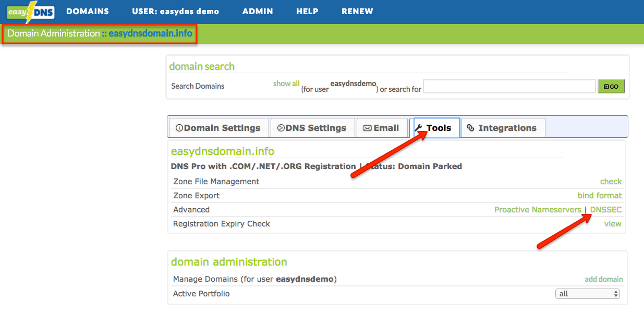The width and height of the screenshot is (644, 312).
Task: Click the Zone Export label
Action: click(197, 196)
